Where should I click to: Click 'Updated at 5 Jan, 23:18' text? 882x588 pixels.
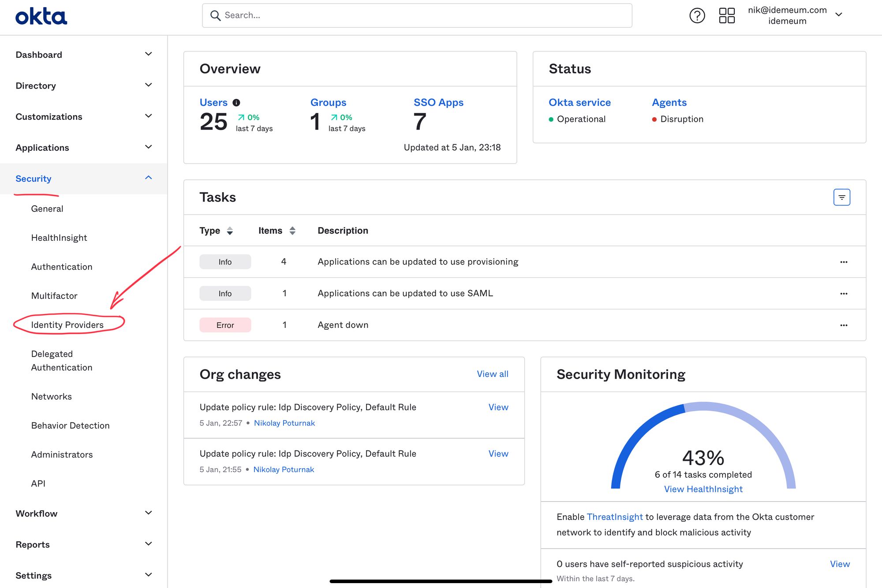click(452, 148)
